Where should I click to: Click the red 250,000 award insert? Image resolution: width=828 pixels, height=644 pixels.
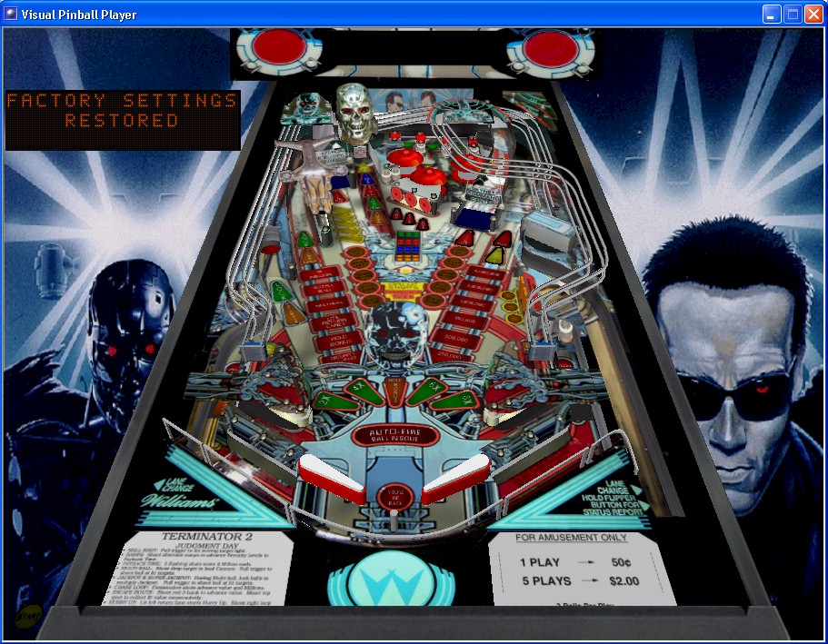[449, 355]
